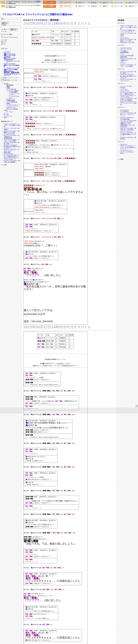The height and width of the screenshot is (644, 138).
Task: Click 検索する button beside and/or radios
Action: point(13,30)
